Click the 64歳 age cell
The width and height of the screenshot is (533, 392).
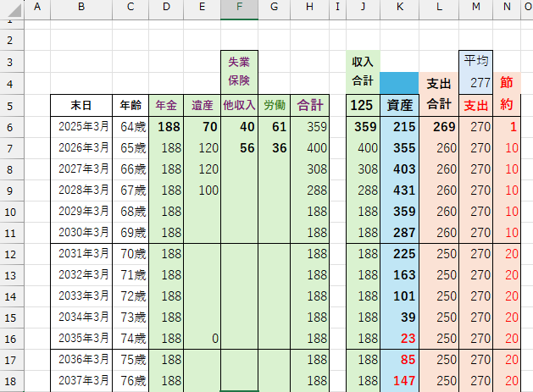click(x=130, y=127)
